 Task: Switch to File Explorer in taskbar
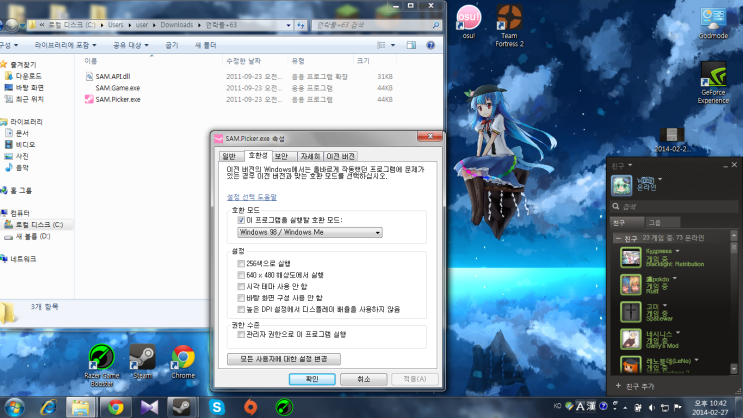coord(81,408)
